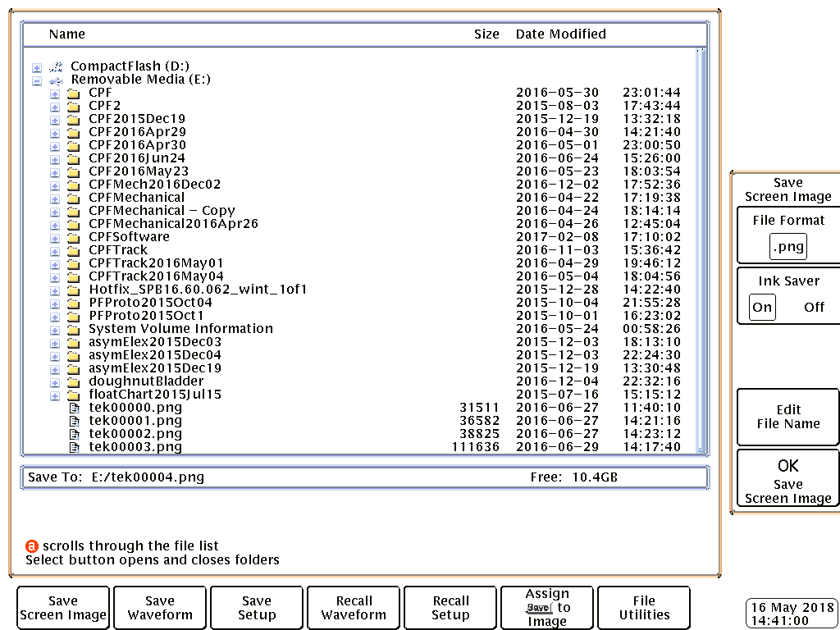Turn Ink Saver Off
The height and width of the screenshot is (630, 840).
click(x=814, y=307)
